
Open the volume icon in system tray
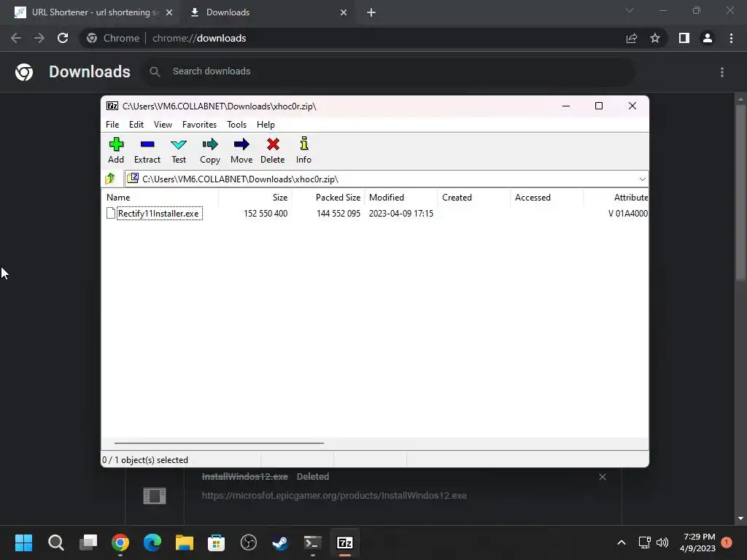point(662,542)
